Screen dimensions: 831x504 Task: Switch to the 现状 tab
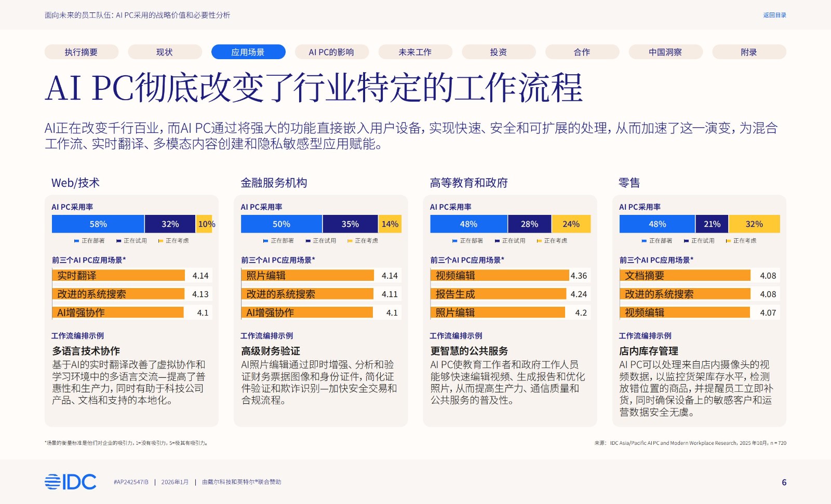165,52
